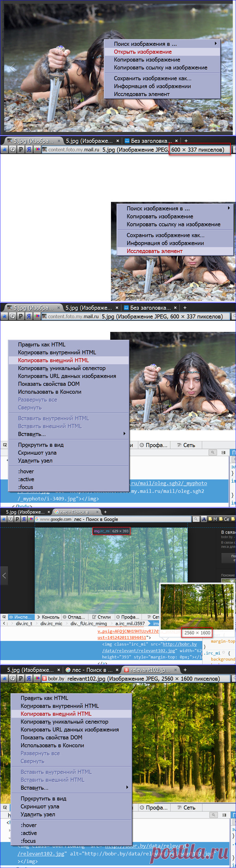Follow the ust=1452420113894451 link

[122, 637]
